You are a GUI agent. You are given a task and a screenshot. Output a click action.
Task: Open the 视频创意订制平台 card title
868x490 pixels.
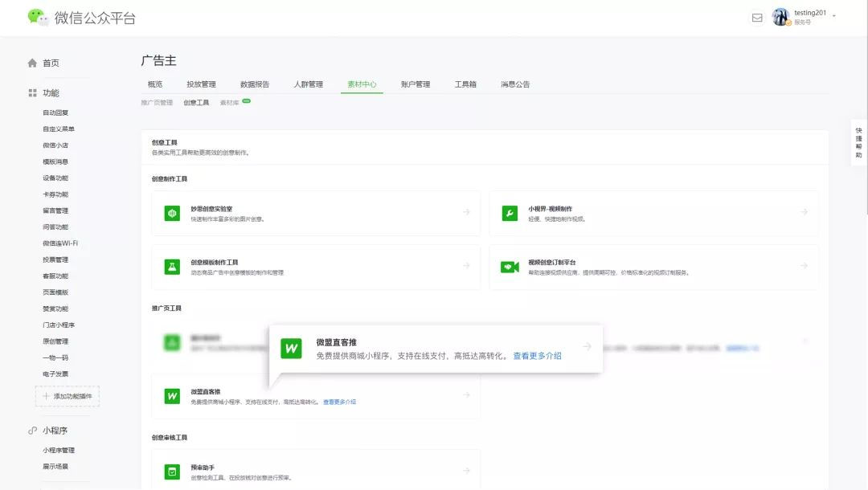tap(552, 262)
